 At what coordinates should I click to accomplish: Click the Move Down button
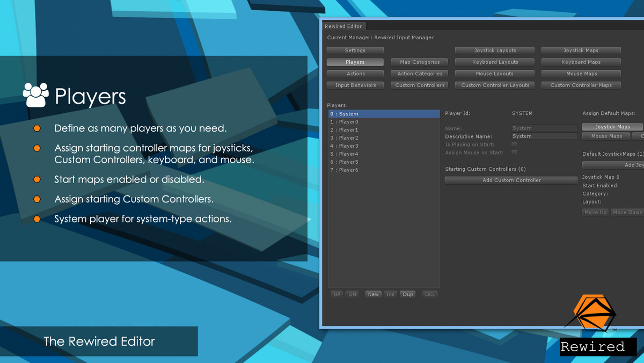[627, 212]
